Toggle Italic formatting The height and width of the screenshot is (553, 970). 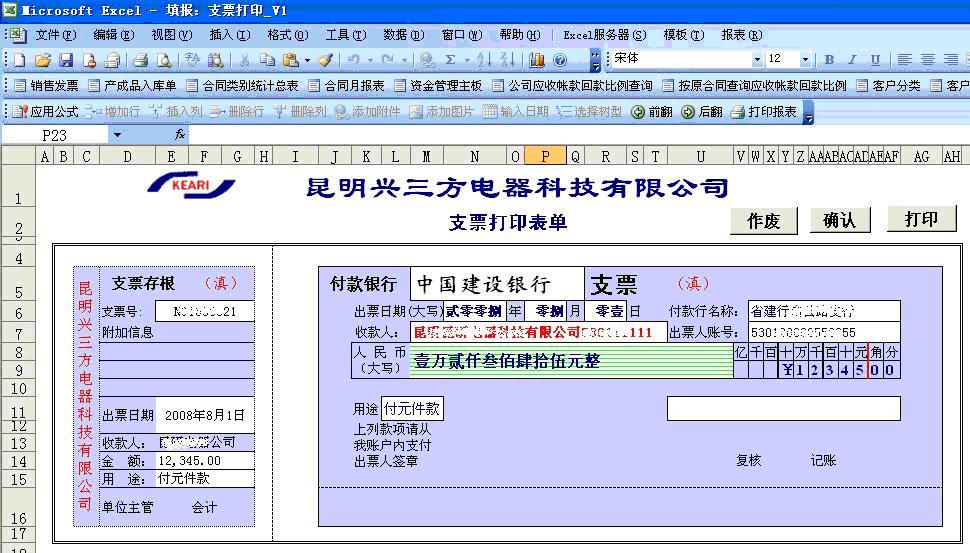pyautogui.click(x=853, y=60)
